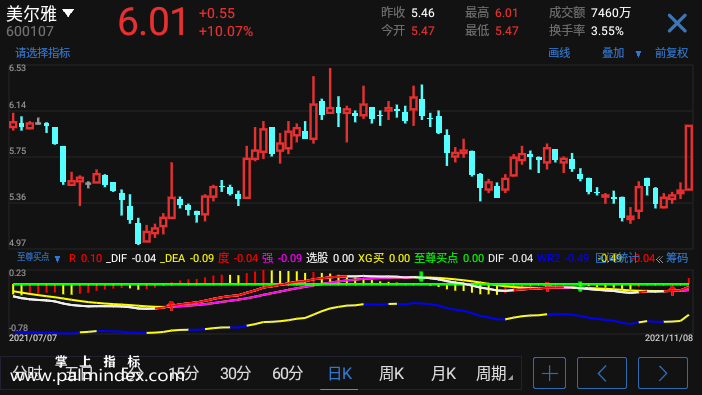Screen dimensions: 702x395
Task: Open the 周期 period selector
Action: (493, 373)
